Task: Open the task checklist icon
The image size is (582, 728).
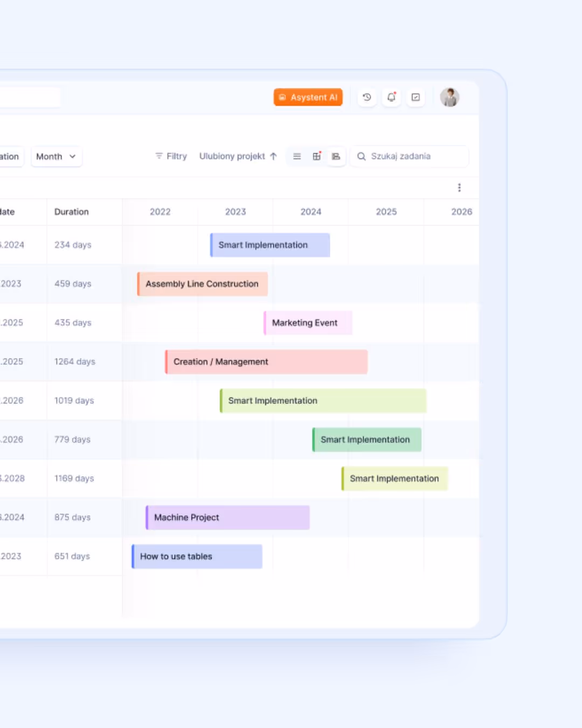Action: tap(415, 97)
